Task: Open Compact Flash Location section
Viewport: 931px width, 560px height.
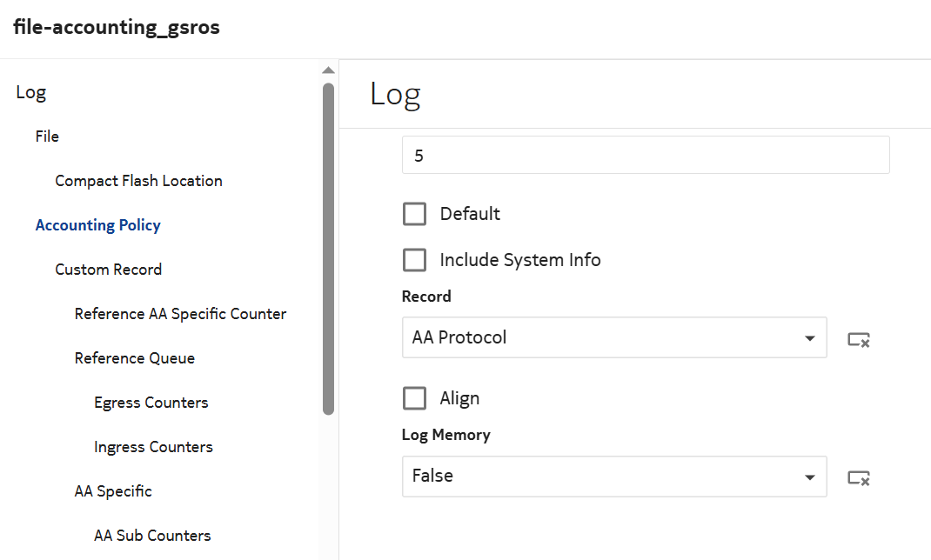Action: [x=138, y=181]
